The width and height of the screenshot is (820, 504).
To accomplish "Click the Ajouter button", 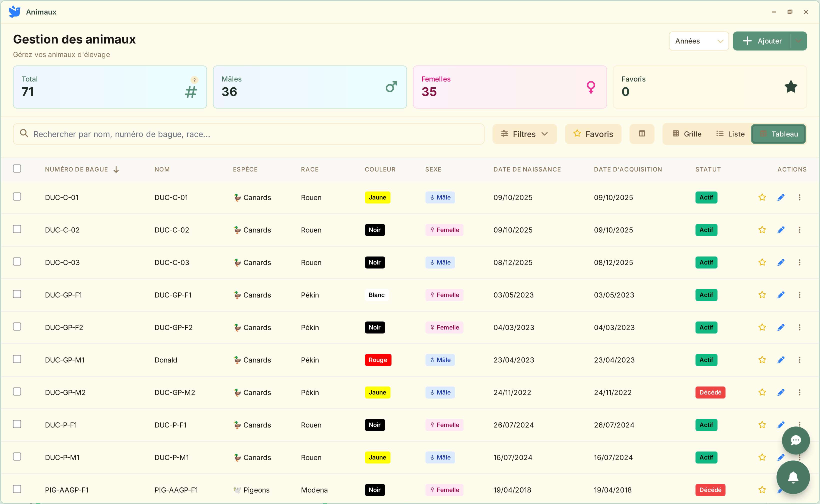I will [762, 41].
